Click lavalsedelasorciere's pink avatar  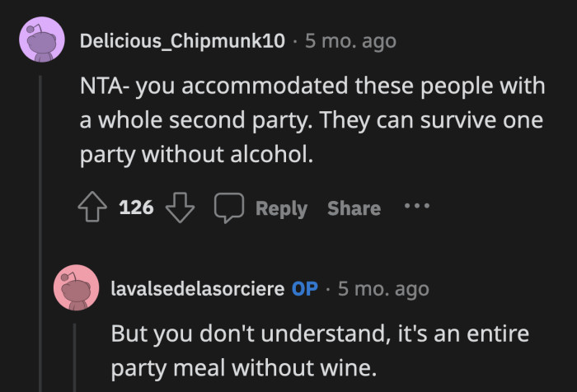tap(75, 289)
